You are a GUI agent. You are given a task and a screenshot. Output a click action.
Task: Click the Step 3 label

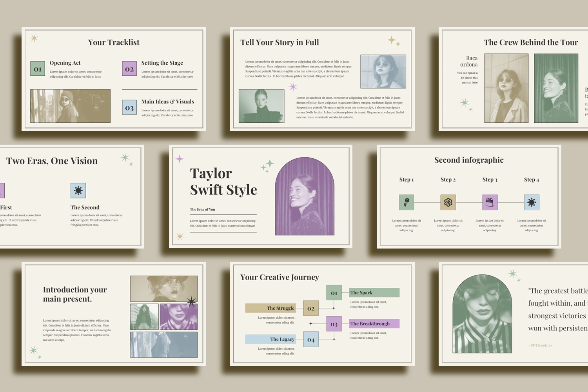coord(490,180)
